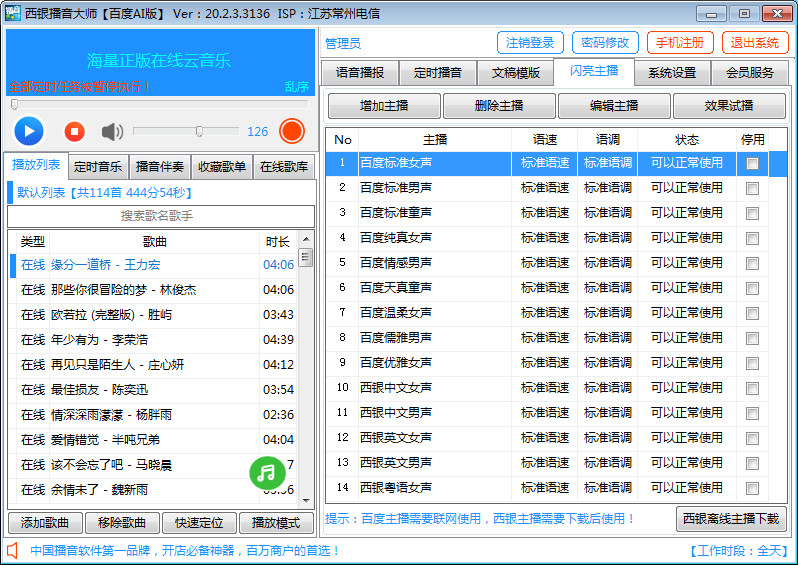Click the orange record button

(x=292, y=131)
